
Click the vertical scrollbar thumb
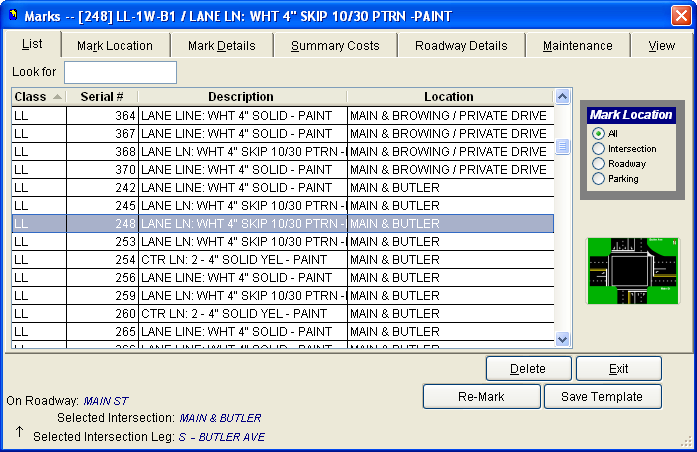tap(562, 146)
